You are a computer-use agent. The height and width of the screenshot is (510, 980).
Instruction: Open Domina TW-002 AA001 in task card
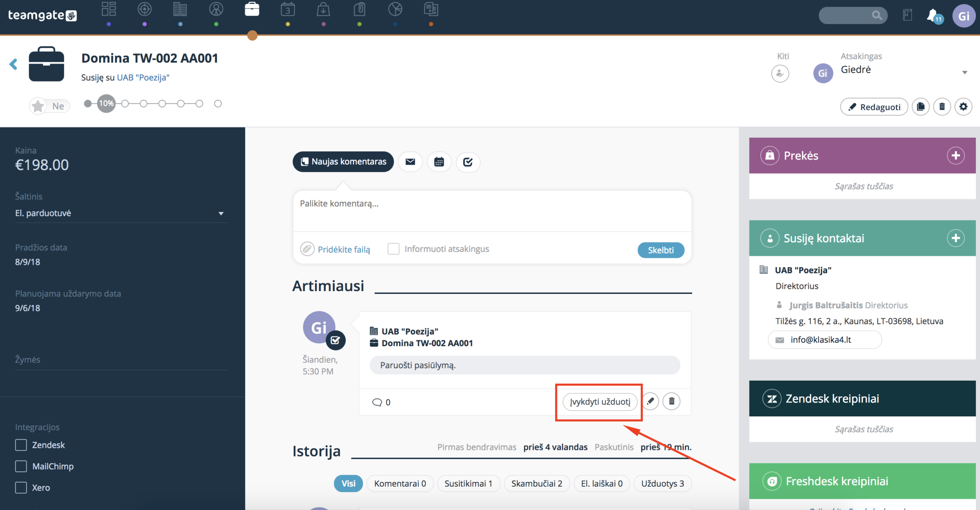(x=427, y=343)
